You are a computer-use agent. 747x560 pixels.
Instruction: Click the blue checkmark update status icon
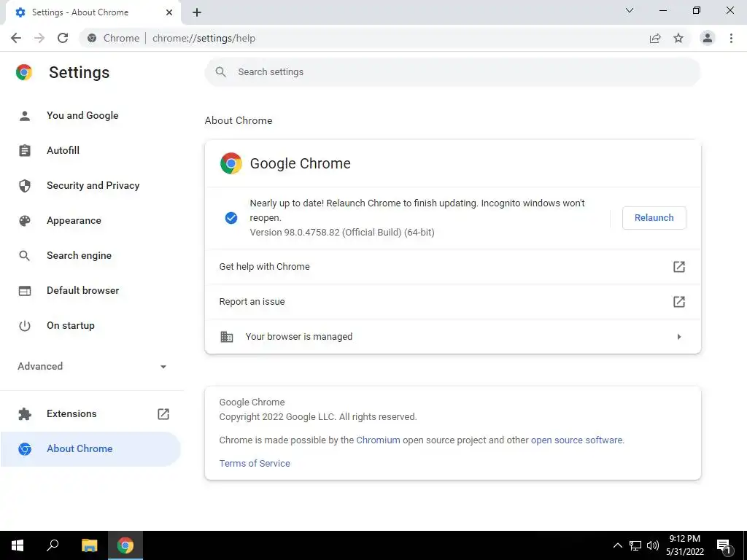[231, 217]
